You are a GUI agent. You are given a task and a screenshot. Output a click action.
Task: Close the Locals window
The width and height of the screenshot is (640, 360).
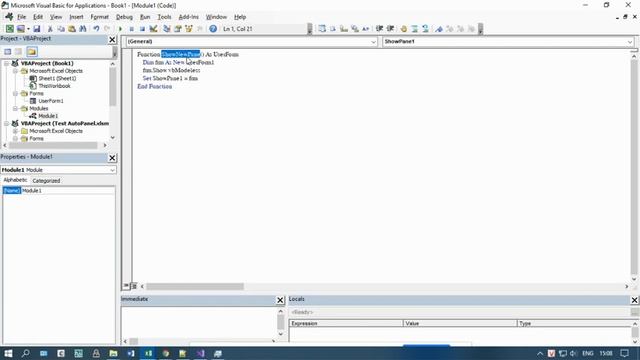[635, 300]
